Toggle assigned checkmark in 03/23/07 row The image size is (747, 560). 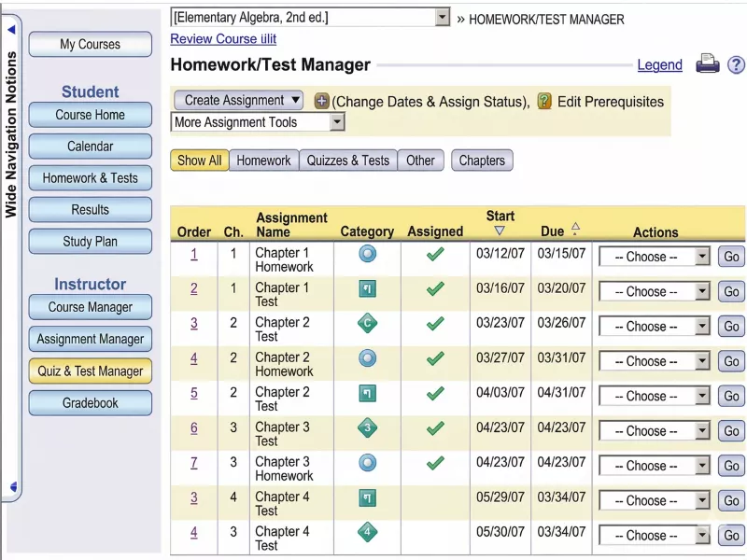point(435,324)
